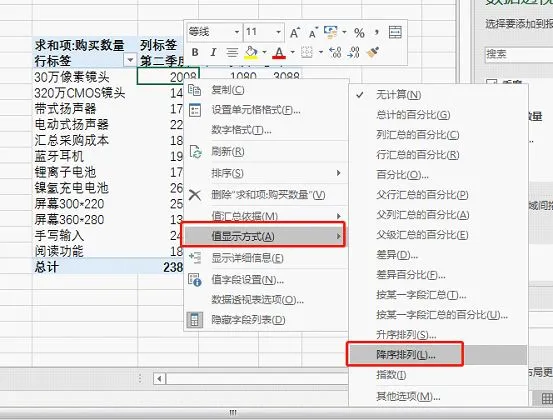553x420 pixels.
Task: Open the font color dropdown arrow
Action: click(x=292, y=53)
